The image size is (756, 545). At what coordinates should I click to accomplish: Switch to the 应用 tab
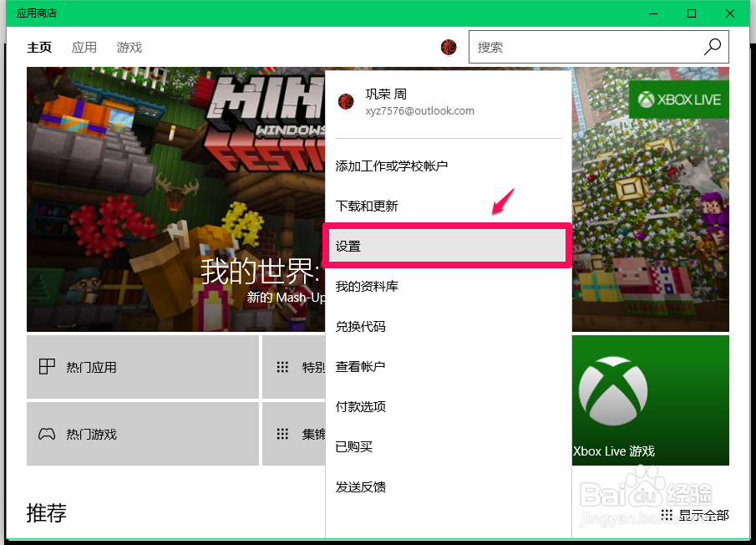point(84,48)
